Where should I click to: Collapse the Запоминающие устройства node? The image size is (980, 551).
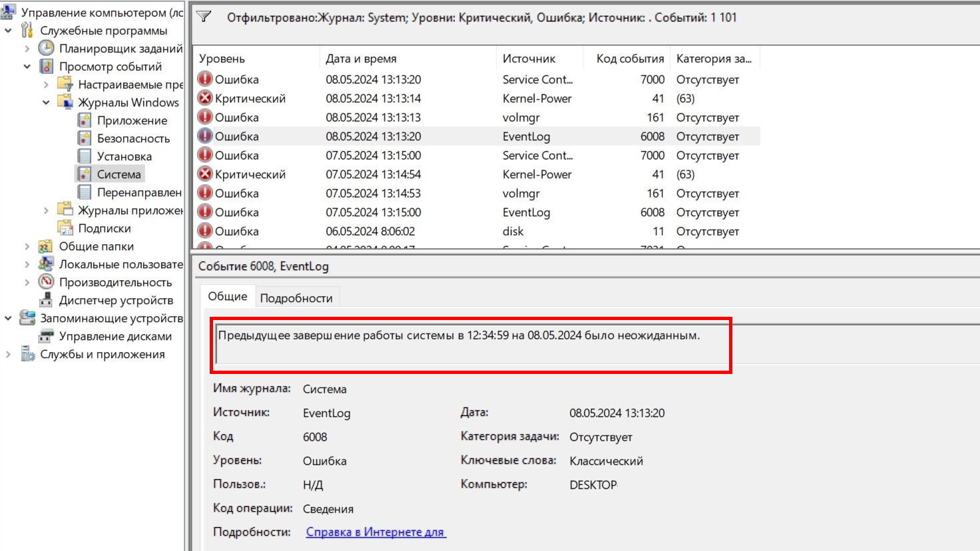pyautogui.click(x=8, y=318)
